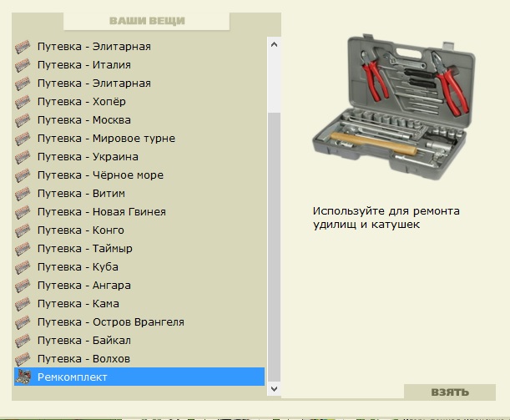
Task: Click the list scrollbar thumb
Action: [274, 247]
